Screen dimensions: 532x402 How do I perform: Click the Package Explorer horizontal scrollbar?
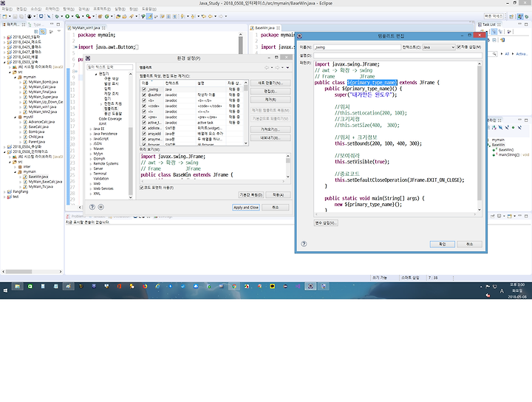[x=33, y=271]
